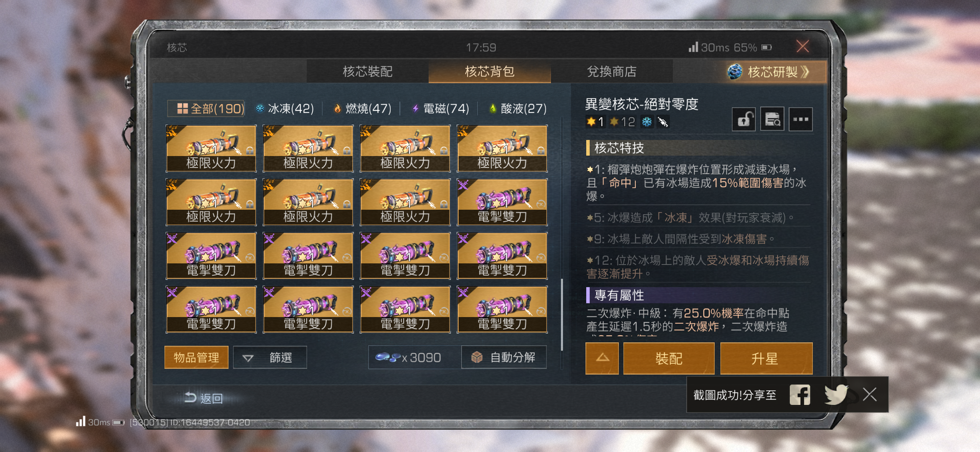The width and height of the screenshot is (980, 452).
Task: Filter cores by 酸液(27) acid type
Action: 518,109
